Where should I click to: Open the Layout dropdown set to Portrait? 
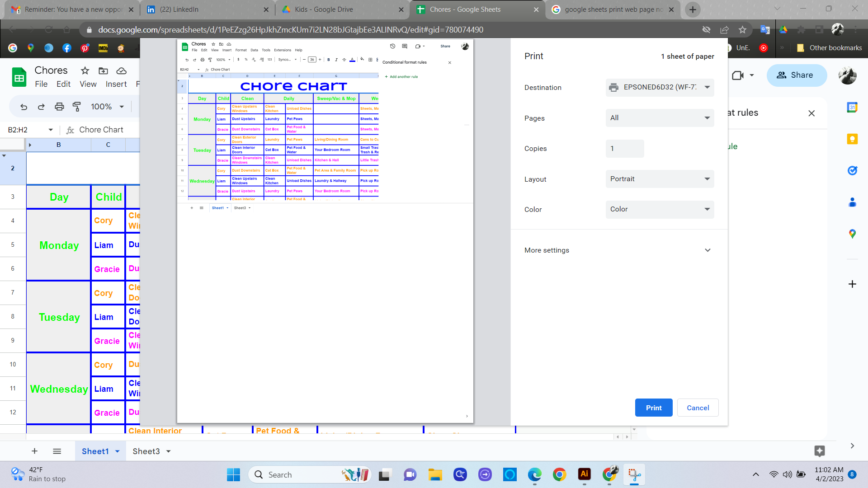[660, 179]
